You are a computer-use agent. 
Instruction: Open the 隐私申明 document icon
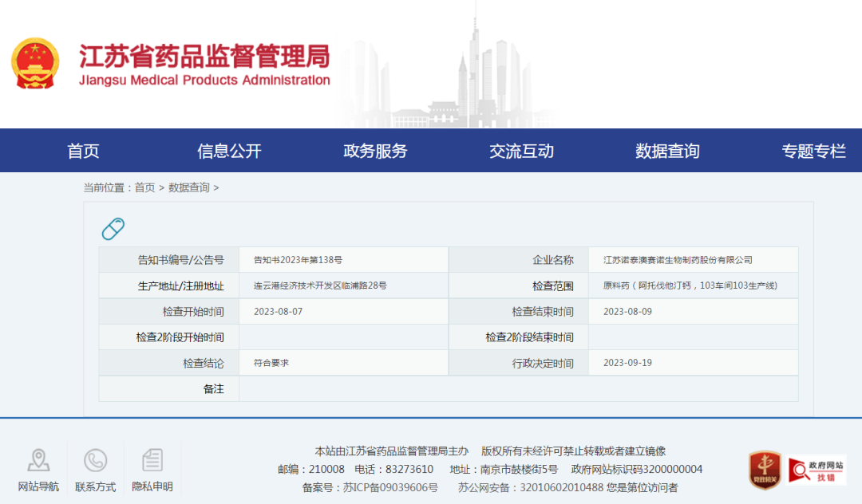(x=152, y=460)
